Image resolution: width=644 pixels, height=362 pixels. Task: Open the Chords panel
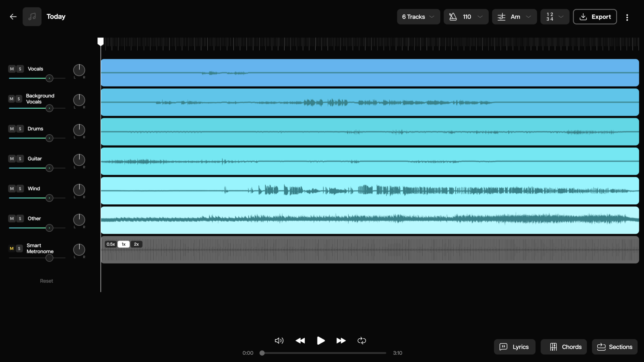[563, 347]
